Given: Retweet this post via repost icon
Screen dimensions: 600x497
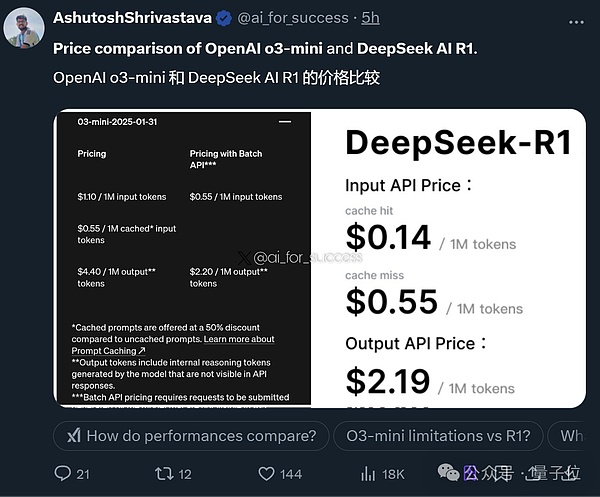Looking at the screenshot, I should pos(160,473).
